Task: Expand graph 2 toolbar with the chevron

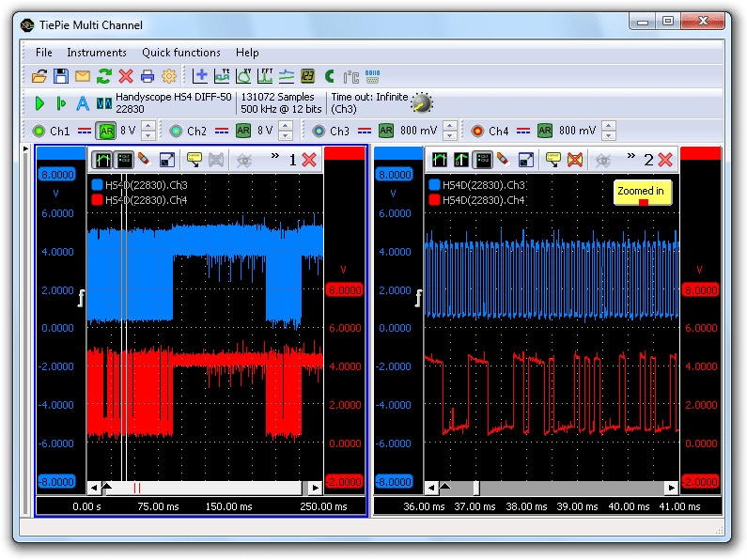Action: click(631, 156)
